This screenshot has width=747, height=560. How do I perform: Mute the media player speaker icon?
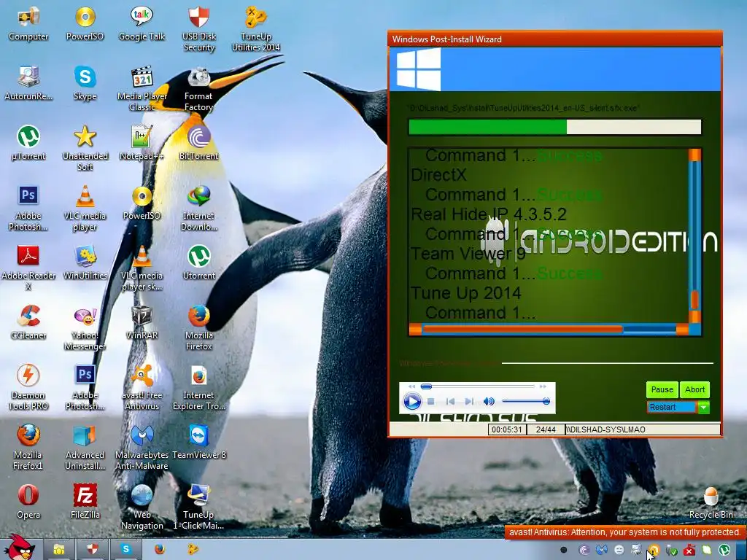489,402
